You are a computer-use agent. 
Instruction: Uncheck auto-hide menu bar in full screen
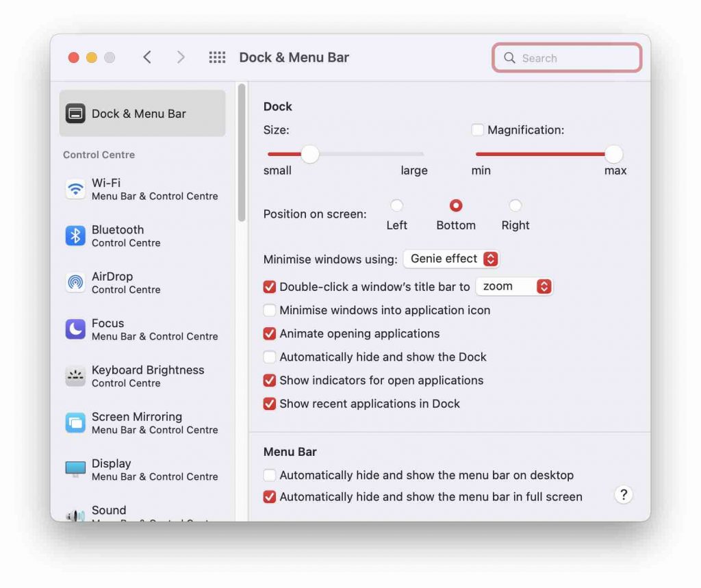[270, 497]
